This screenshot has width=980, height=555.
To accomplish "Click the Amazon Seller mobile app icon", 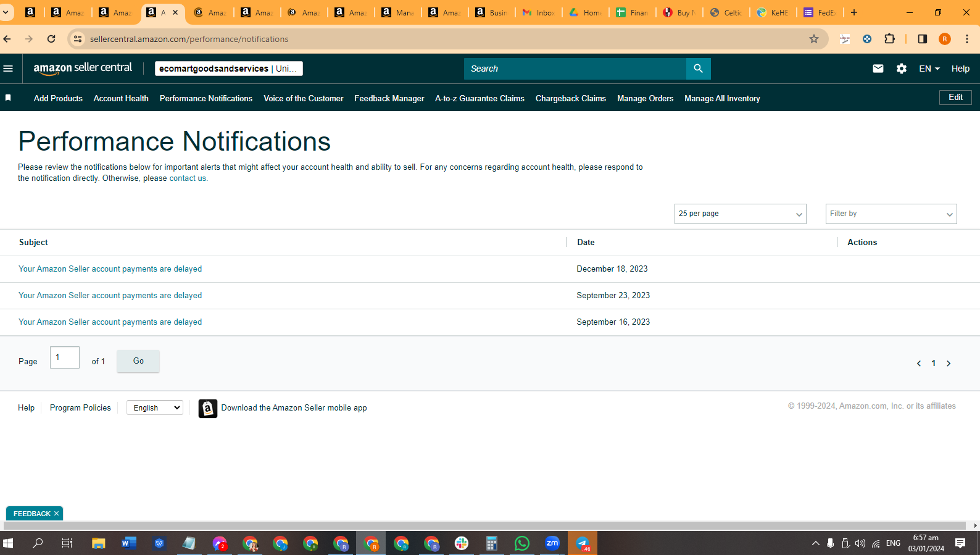I will pos(208,408).
